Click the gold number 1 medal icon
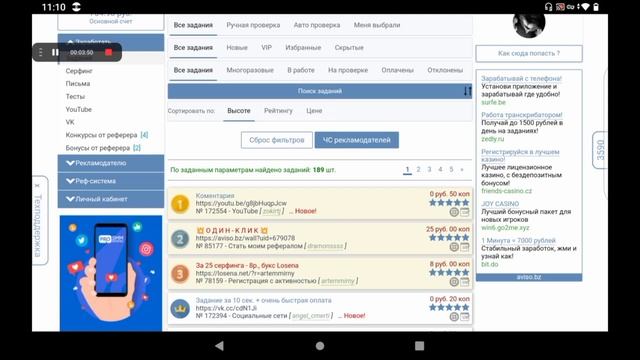The image size is (640, 360). 180,204
